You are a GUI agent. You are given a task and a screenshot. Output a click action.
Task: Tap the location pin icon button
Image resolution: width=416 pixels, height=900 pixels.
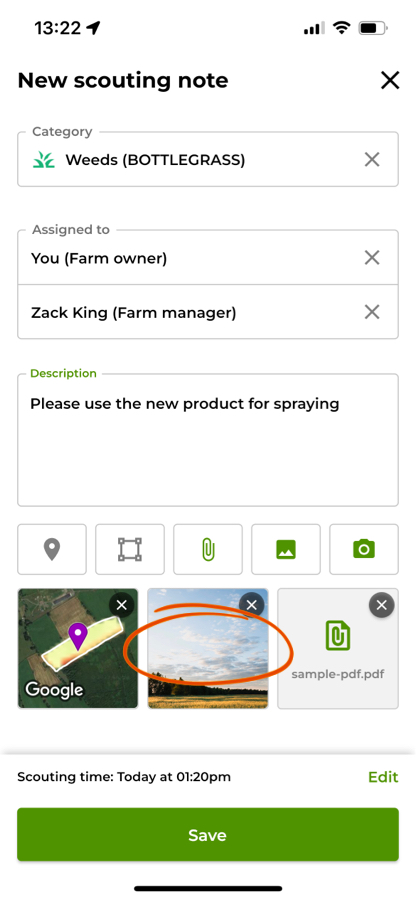click(52, 549)
